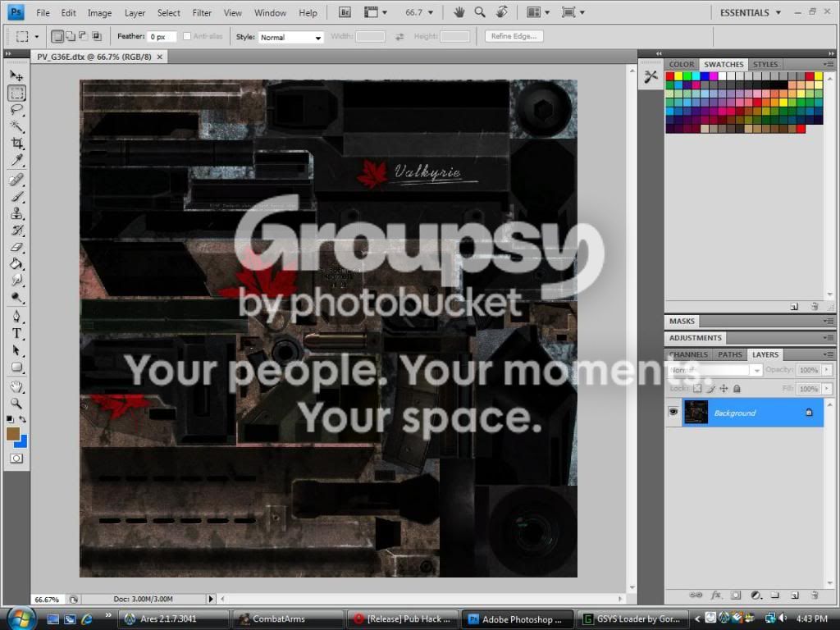Select the Paint Bucket tool

[16, 263]
